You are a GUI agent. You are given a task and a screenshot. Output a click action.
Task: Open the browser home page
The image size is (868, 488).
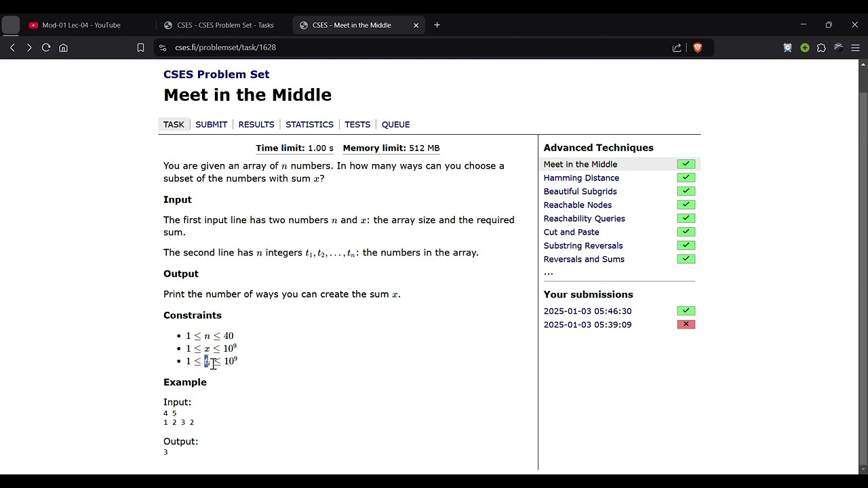64,47
